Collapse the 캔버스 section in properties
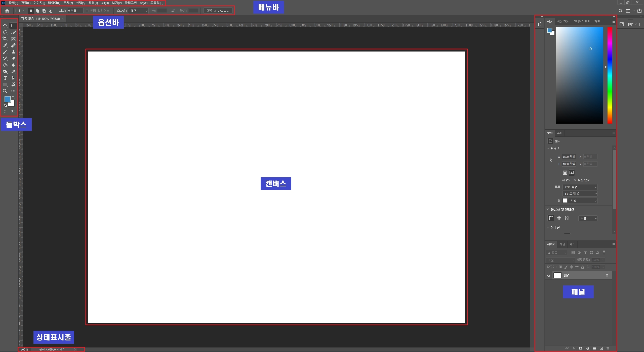The height and width of the screenshot is (352, 644). pos(548,149)
